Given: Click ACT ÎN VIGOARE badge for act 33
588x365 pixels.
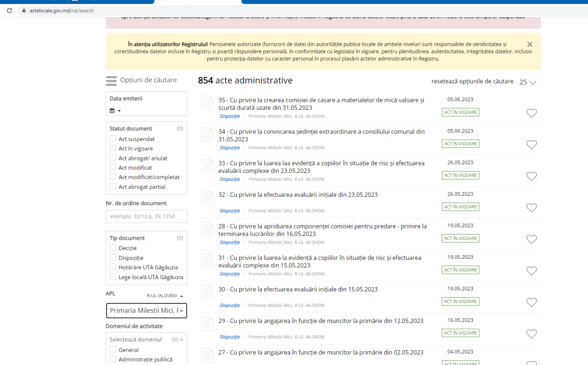Looking at the screenshot, I should 461,175.
